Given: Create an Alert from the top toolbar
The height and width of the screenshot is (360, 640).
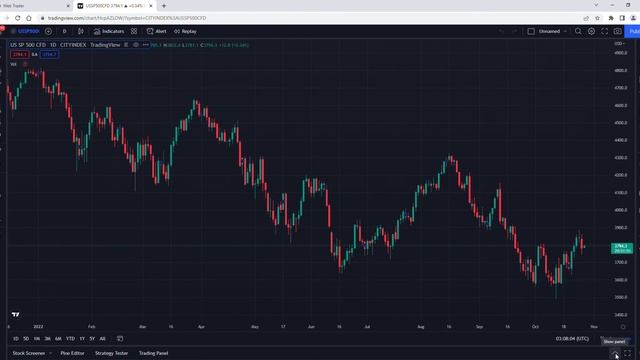Looking at the screenshot, I should 157,31.
